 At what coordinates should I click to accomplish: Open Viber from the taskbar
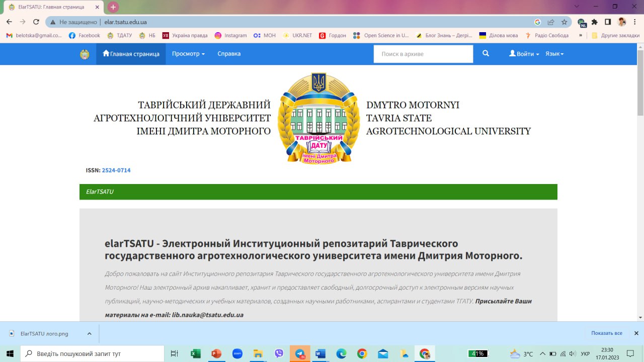(x=279, y=353)
